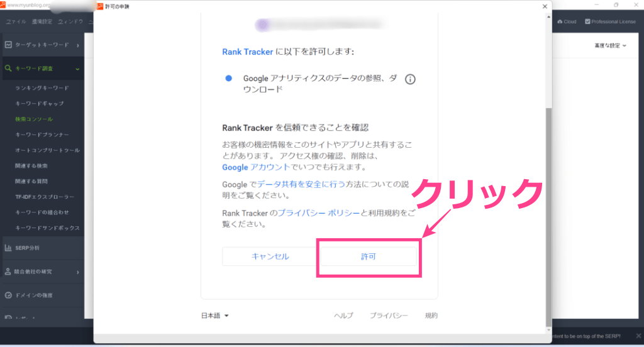Open the データ共有を安全に行う link
Screen dimensions: 644x347
click(301, 184)
